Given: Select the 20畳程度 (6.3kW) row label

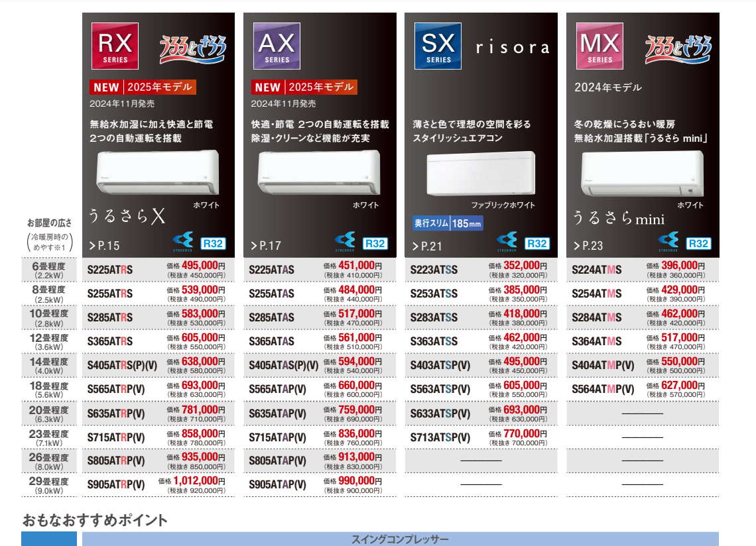Looking at the screenshot, I should [x=48, y=413].
